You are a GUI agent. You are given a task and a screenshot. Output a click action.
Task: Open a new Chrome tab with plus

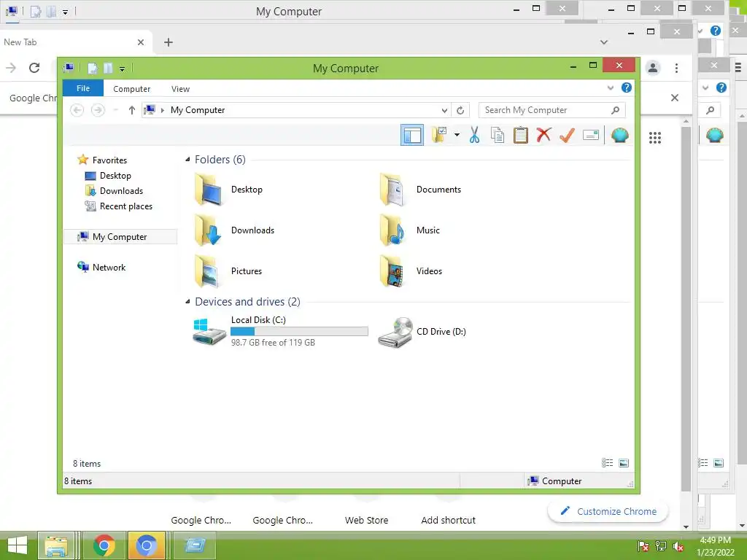(169, 42)
